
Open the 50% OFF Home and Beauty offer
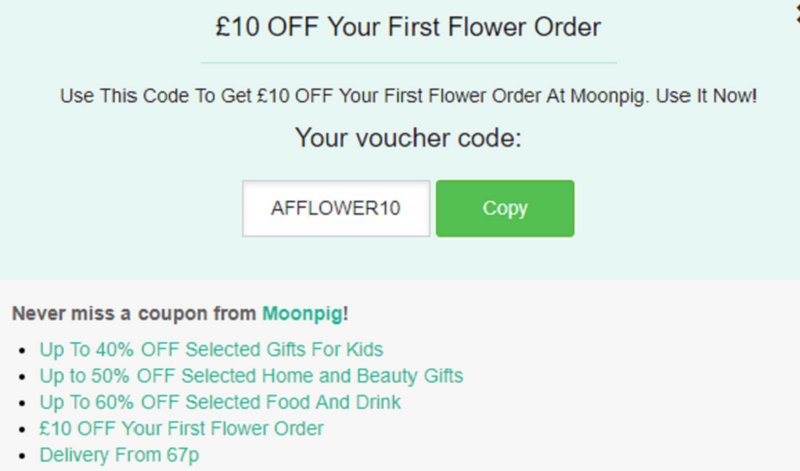(251, 376)
